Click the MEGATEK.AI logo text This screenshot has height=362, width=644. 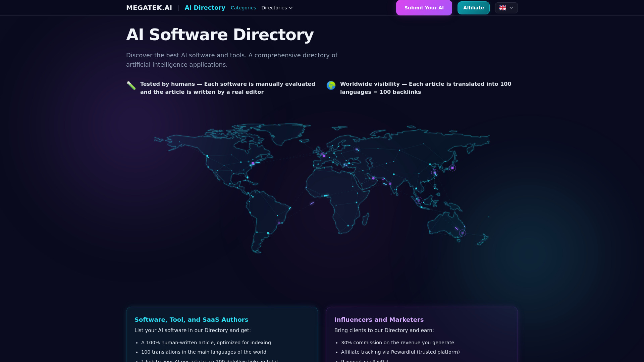click(149, 8)
